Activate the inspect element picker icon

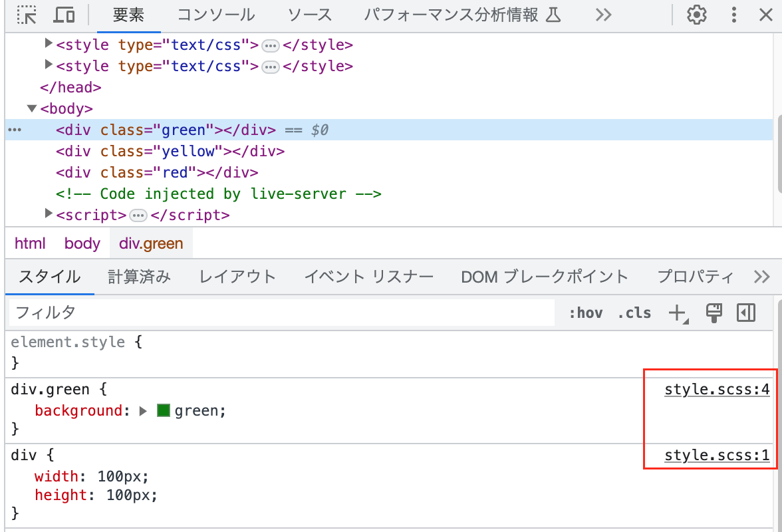click(27, 15)
